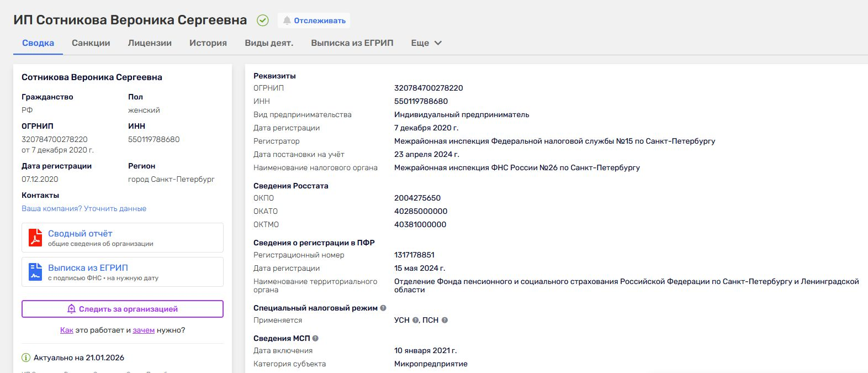Click the blue document icon of Выписка из ЕГРИП
Screen dimensions: 868x373
pyautogui.click(x=35, y=272)
